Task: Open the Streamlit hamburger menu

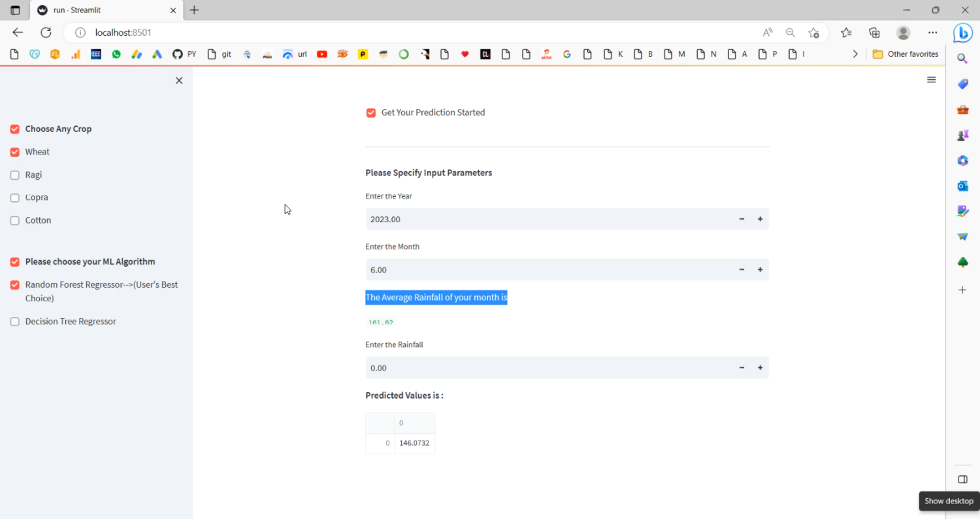Action: tap(931, 80)
